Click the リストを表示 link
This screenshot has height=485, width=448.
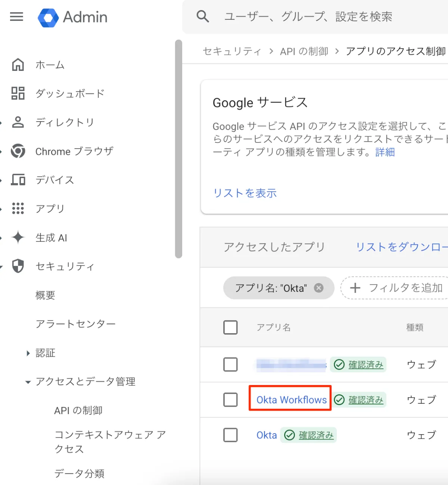[245, 193]
